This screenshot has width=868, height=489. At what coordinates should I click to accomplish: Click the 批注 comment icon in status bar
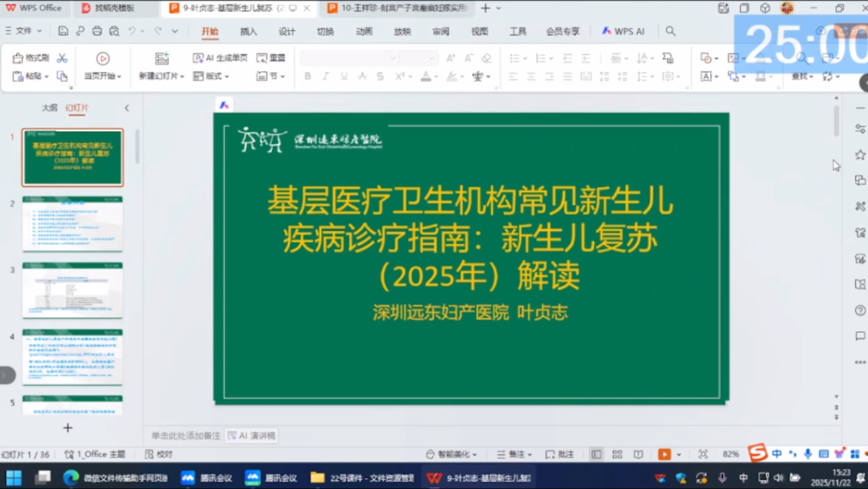[559, 454]
